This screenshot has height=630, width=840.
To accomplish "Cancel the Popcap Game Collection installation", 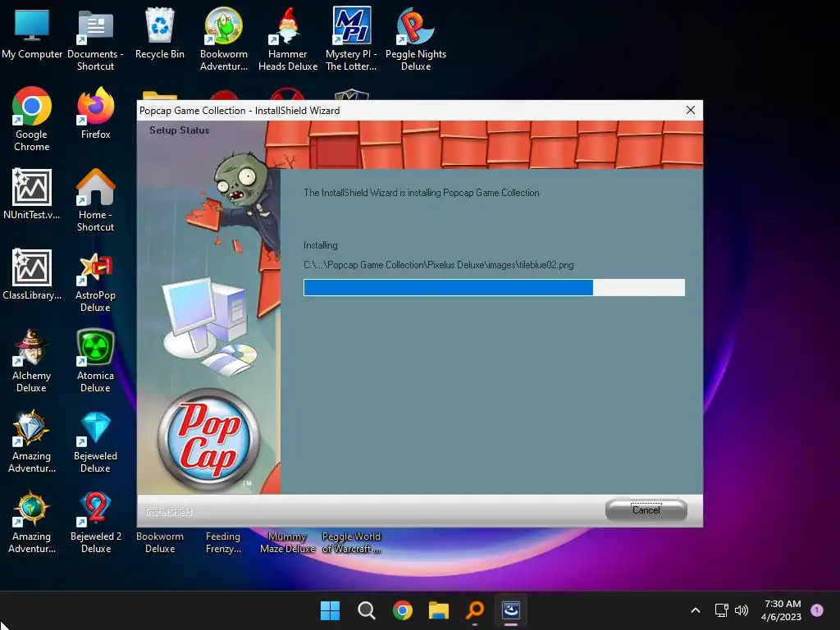I will coord(646,510).
